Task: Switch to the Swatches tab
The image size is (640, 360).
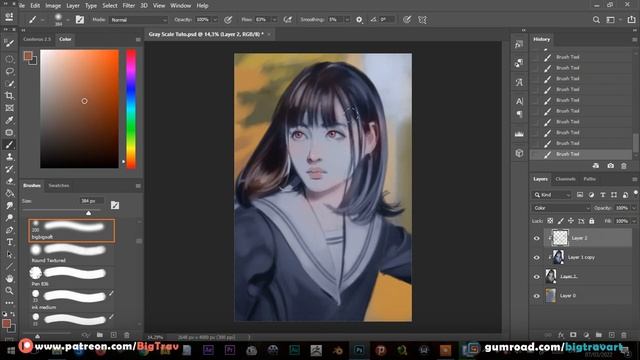Action: [x=59, y=185]
